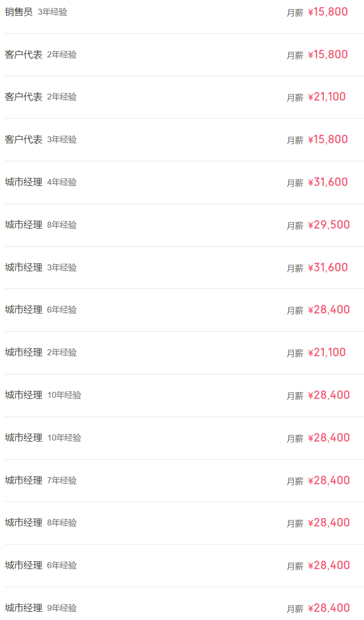Open the 销售员 3年经验 job listing
364x620 pixels.
click(19, 11)
